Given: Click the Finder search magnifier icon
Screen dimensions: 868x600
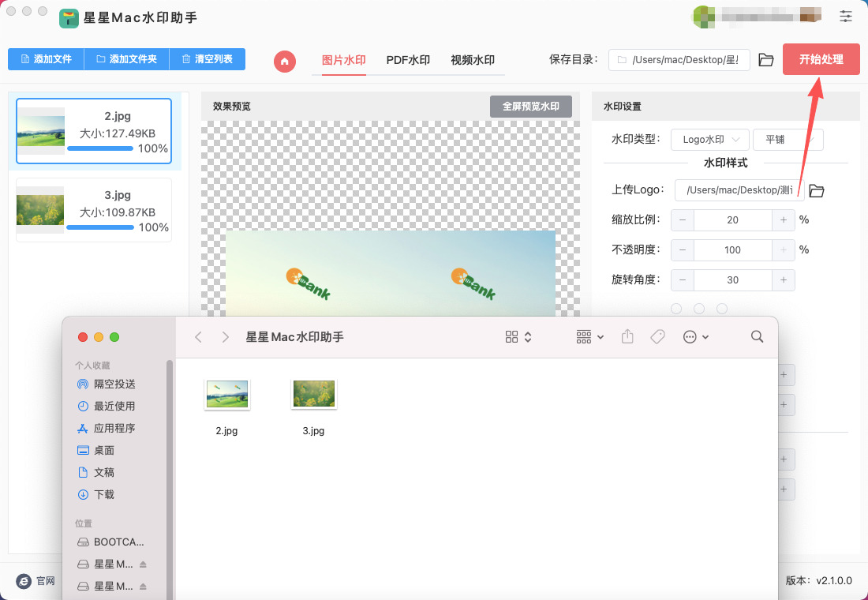Looking at the screenshot, I should (757, 337).
